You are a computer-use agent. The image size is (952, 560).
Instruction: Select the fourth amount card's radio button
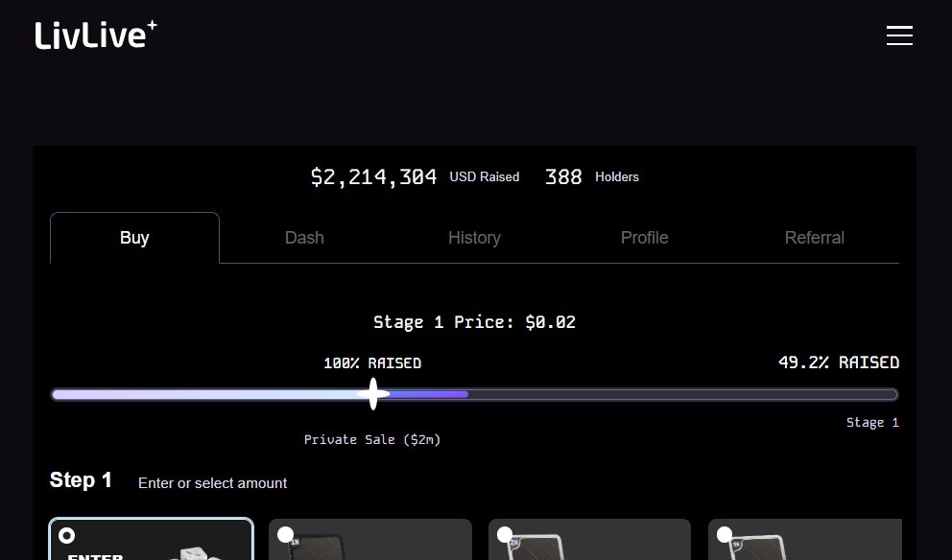pos(725,535)
